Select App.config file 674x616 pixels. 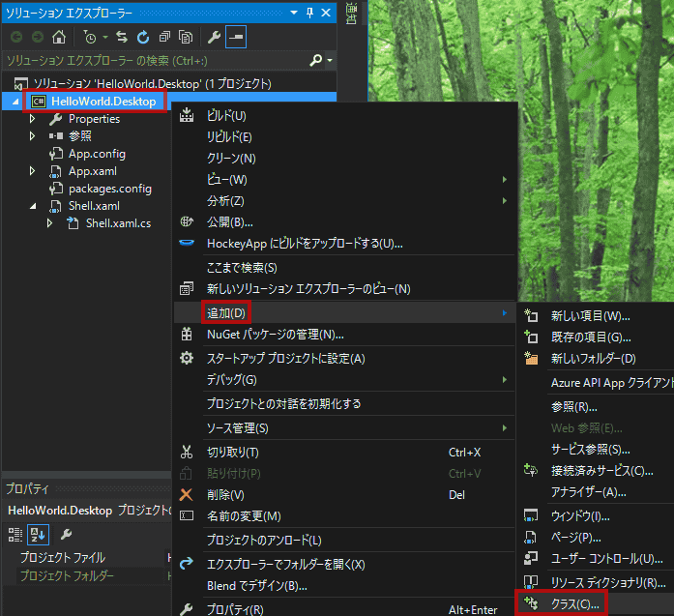[97, 154]
